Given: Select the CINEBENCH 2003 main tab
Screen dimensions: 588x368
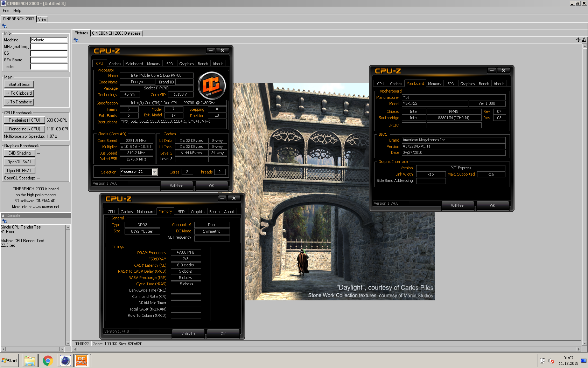Looking at the screenshot, I should coord(18,19).
